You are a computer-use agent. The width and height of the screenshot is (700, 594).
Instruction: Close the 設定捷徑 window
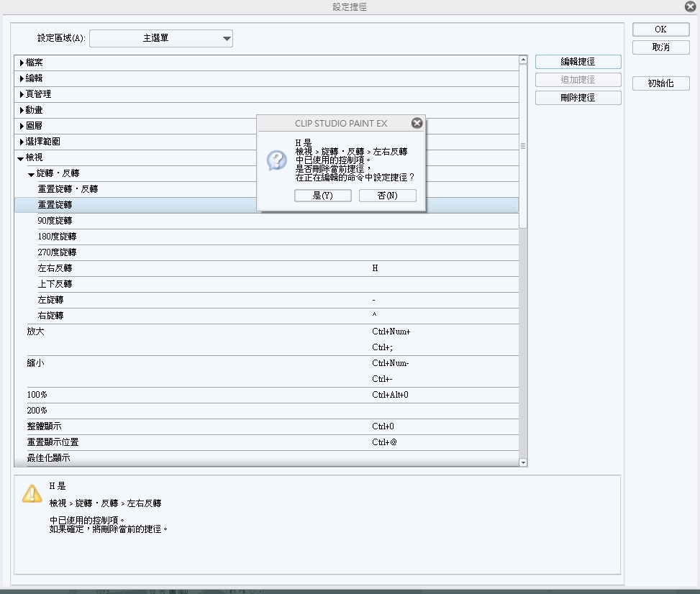coord(691,6)
